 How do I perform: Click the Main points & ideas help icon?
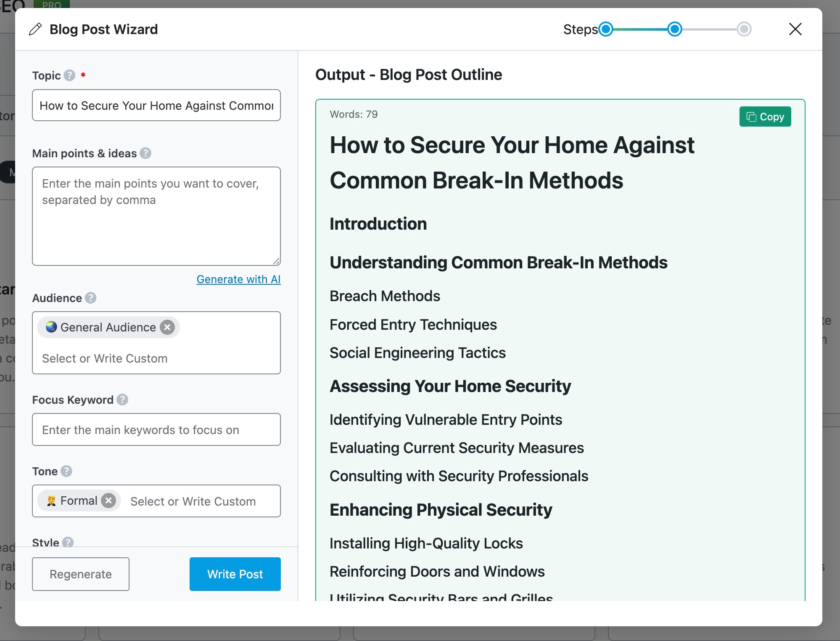[x=145, y=153]
